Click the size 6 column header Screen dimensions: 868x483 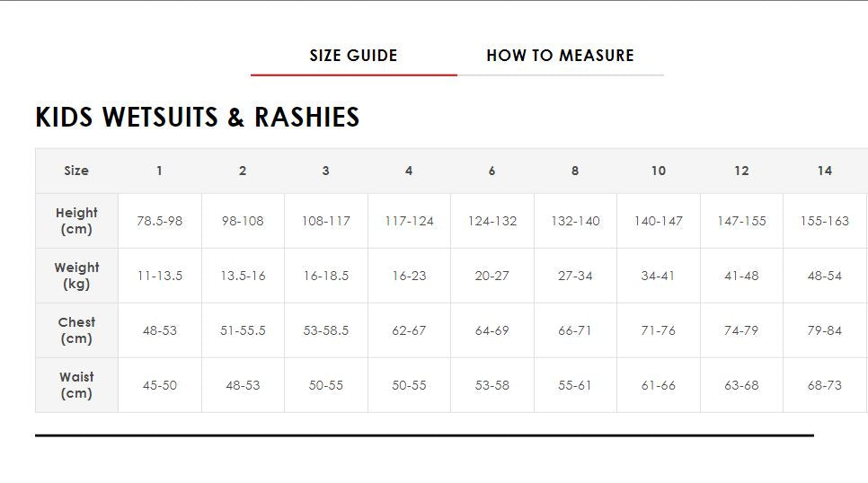(492, 171)
